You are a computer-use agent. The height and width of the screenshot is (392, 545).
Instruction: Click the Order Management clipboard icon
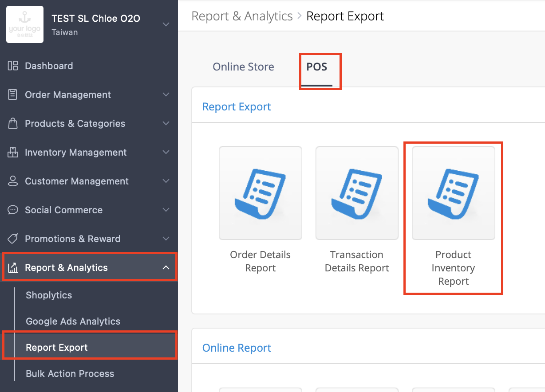[13, 95]
